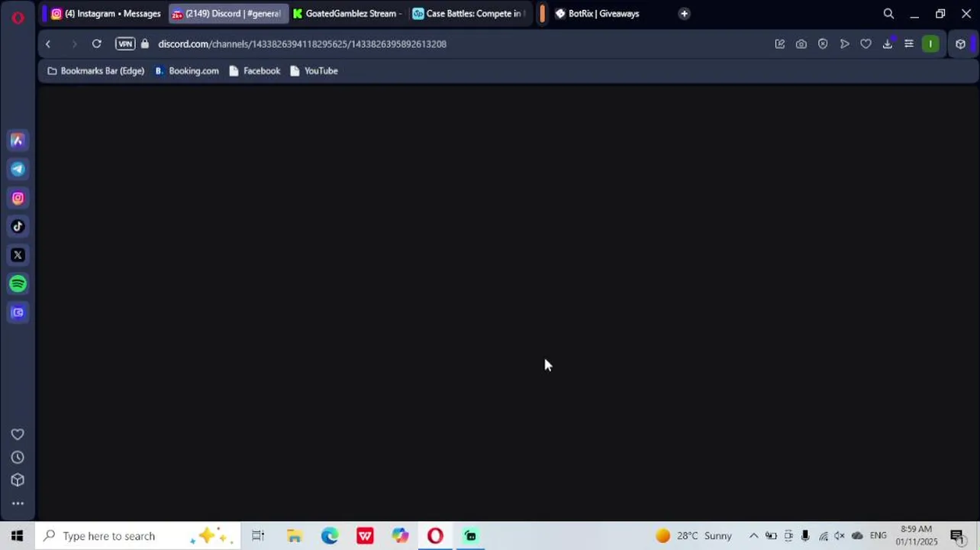
Task: Toggle the VPN badge in the address bar
Action: point(125,44)
